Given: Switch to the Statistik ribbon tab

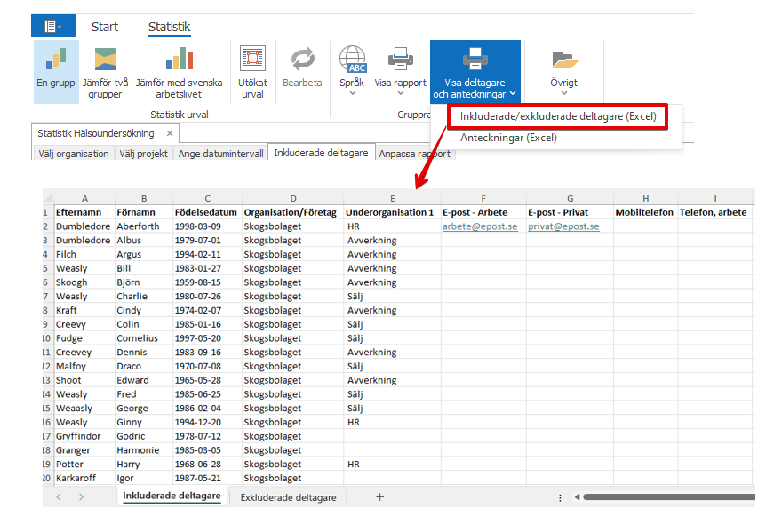Looking at the screenshot, I should pyautogui.click(x=170, y=27).
